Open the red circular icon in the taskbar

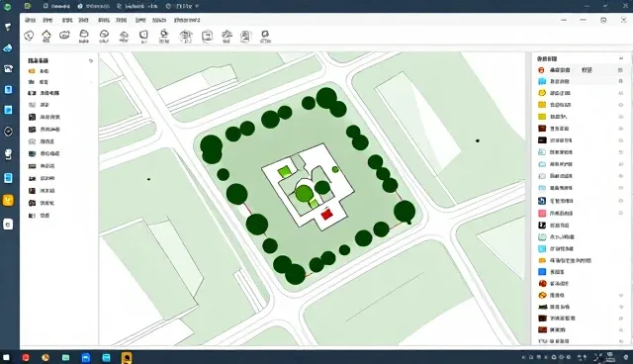26,357
